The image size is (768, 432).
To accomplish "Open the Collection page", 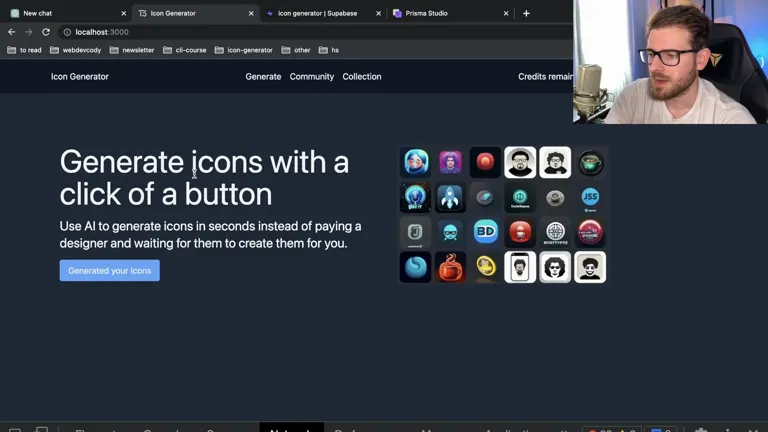I will pyautogui.click(x=362, y=76).
